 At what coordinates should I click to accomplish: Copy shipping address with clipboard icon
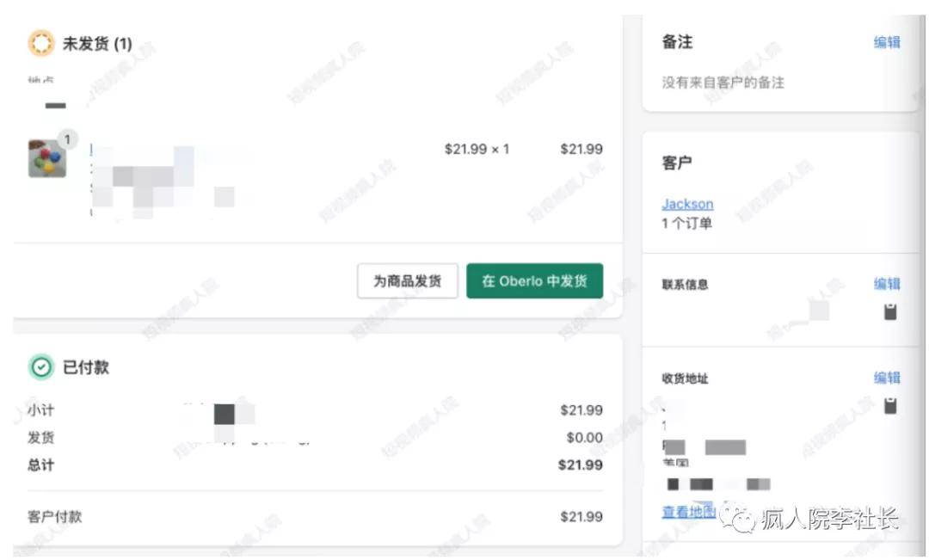(x=890, y=405)
